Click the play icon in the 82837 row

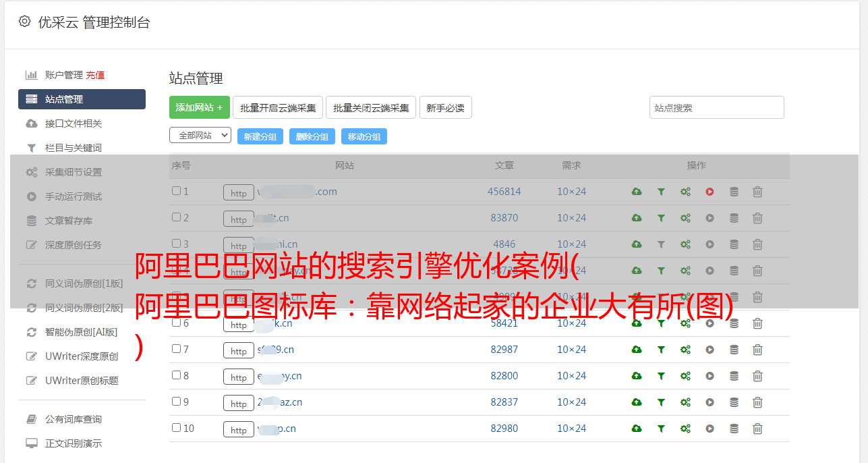pos(710,402)
